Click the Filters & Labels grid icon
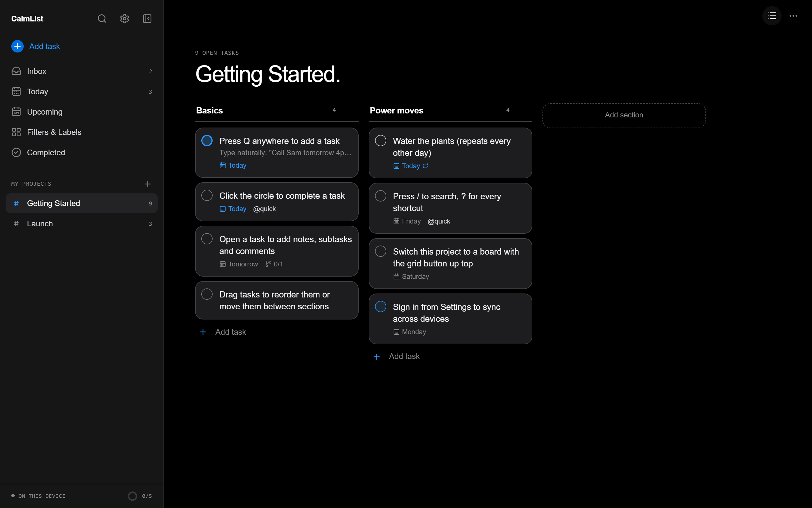The height and width of the screenshot is (508, 812). 16,132
